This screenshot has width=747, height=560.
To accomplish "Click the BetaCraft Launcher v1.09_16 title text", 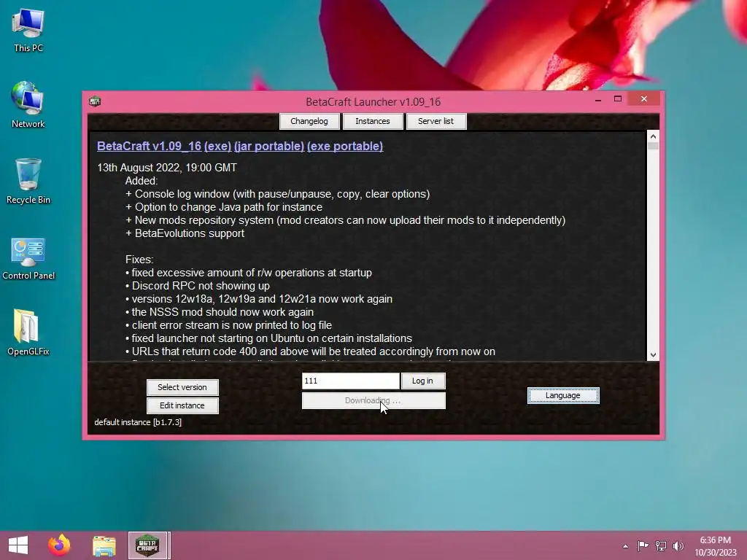I will tap(373, 101).
